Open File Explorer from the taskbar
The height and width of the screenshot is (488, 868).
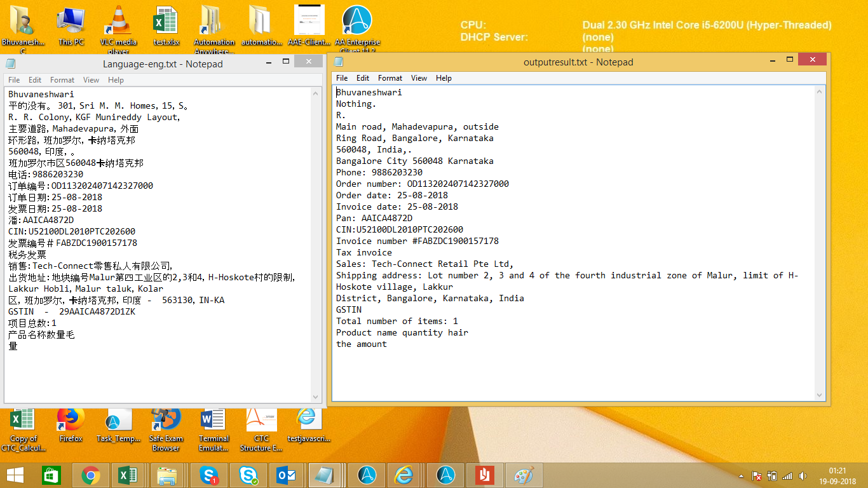coord(167,475)
